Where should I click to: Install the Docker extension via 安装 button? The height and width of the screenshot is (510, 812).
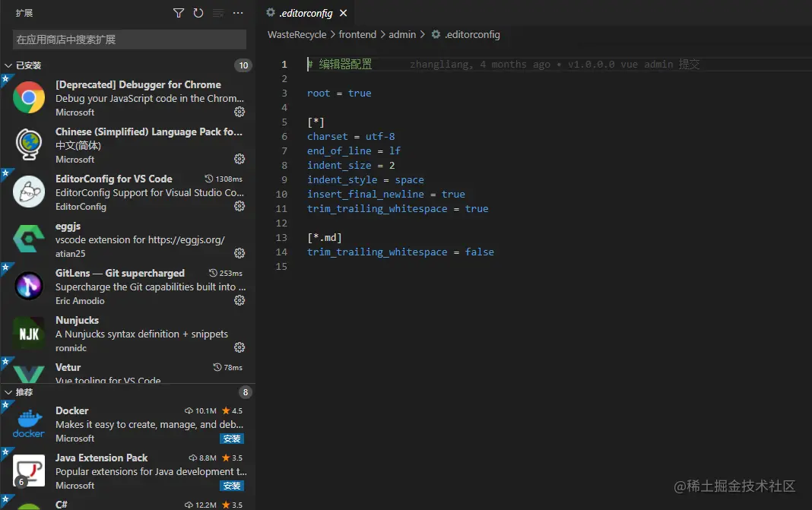click(x=232, y=439)
